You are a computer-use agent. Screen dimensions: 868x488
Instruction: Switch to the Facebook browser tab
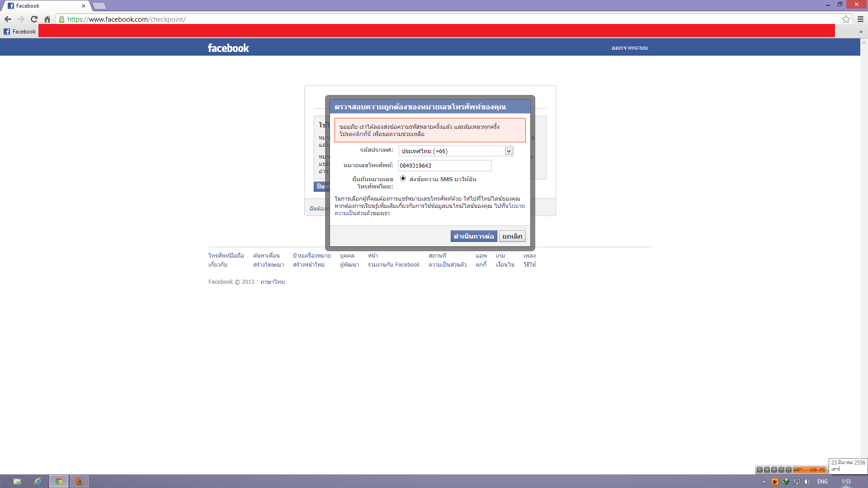(x=45, y=6)
